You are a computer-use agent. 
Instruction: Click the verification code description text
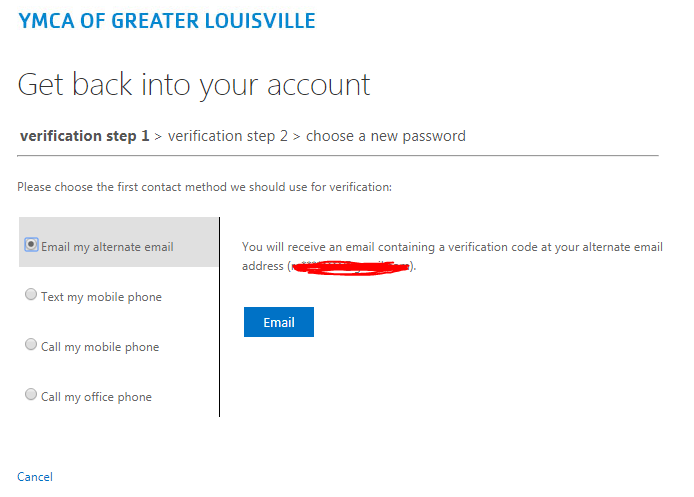click(452, 248)
